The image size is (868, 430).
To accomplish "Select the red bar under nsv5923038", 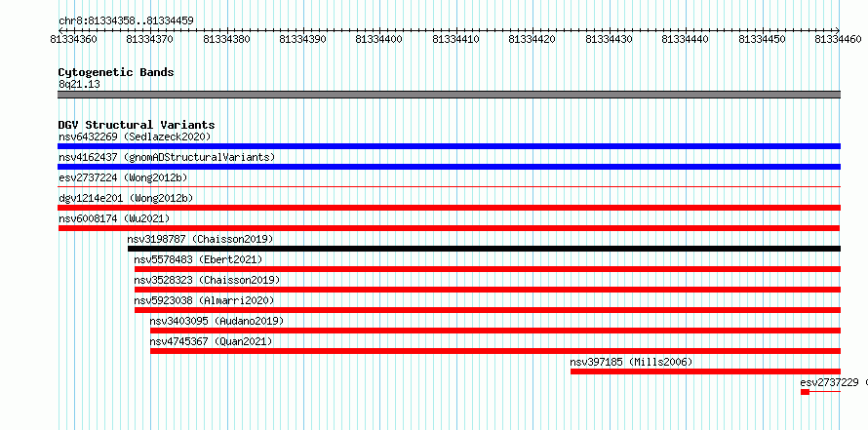I will pos(487,310).
